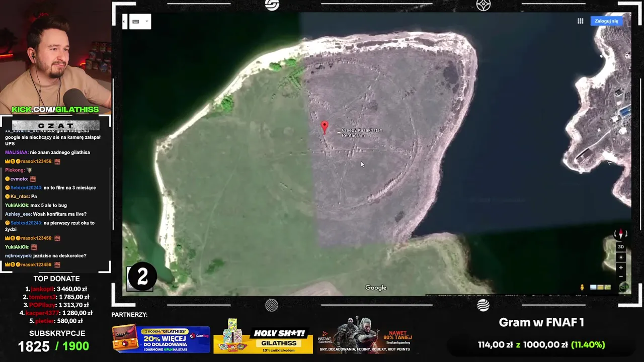
Task: Click the HOLY SH*T! Gilathiss banner
Action: 263,337
